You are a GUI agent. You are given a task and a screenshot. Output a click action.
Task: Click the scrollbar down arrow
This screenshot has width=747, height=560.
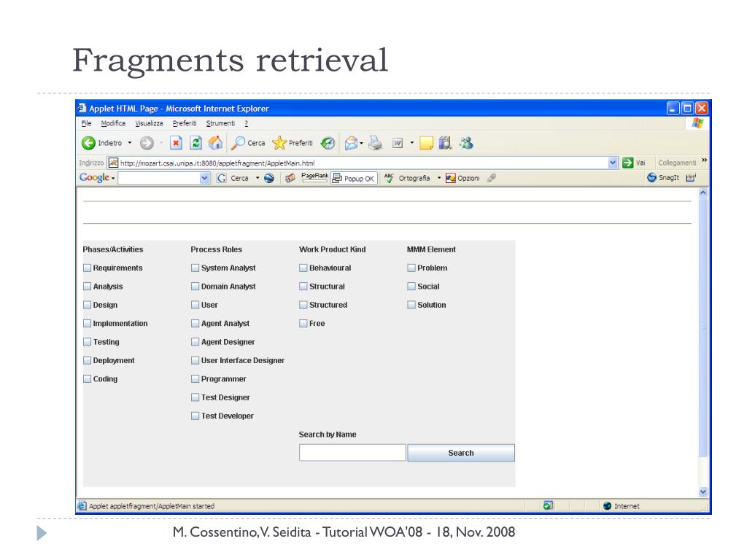point(703,492)
